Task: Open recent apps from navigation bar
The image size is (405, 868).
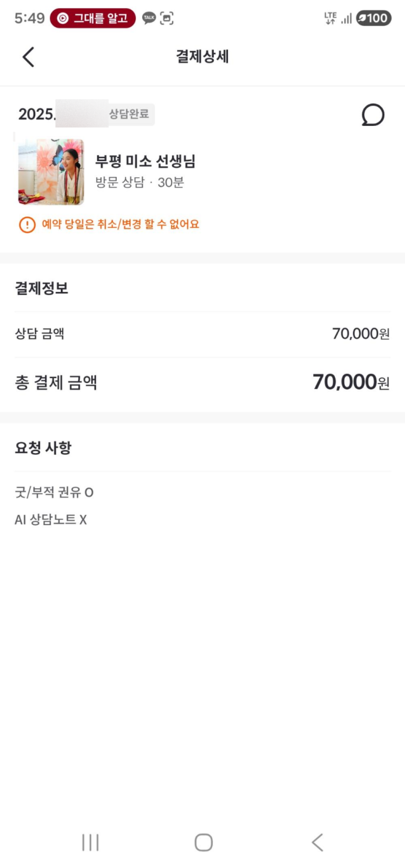Action: pyautogui.click(x=90, y=842)
